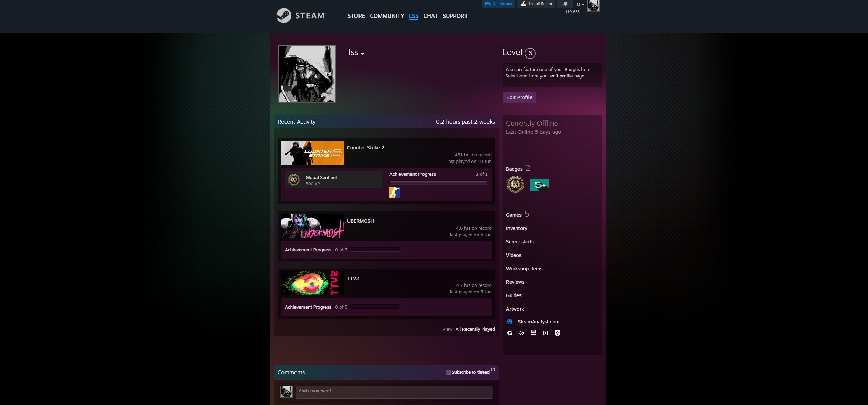
Task: Open the Reviews link
Action: [515, 282]
